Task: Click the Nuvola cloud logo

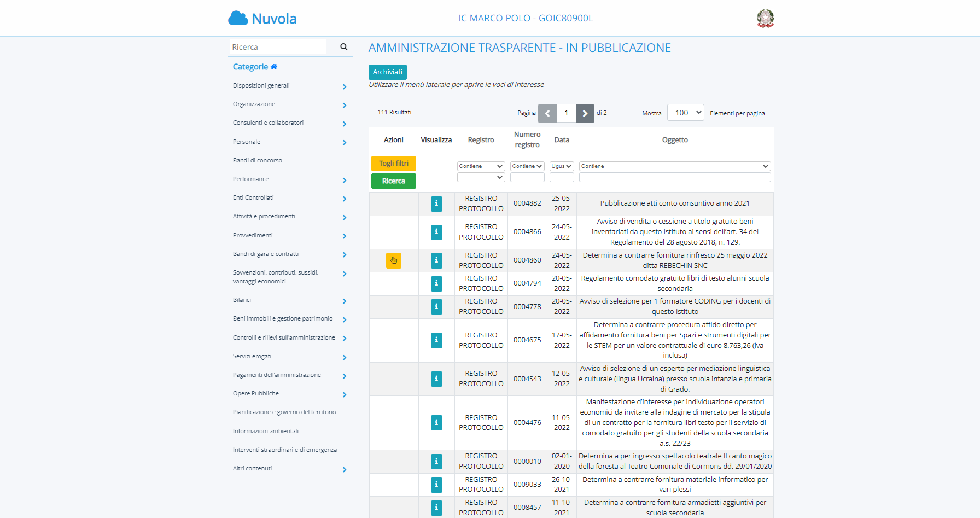Action: pyautogui.click(x=238, y=19)
